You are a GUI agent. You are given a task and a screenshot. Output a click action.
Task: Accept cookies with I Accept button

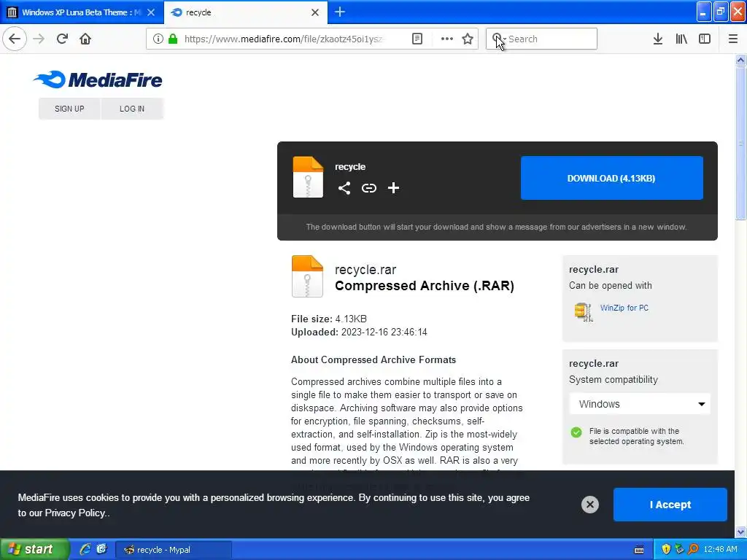pyautogui.click(x=670, y=505)
